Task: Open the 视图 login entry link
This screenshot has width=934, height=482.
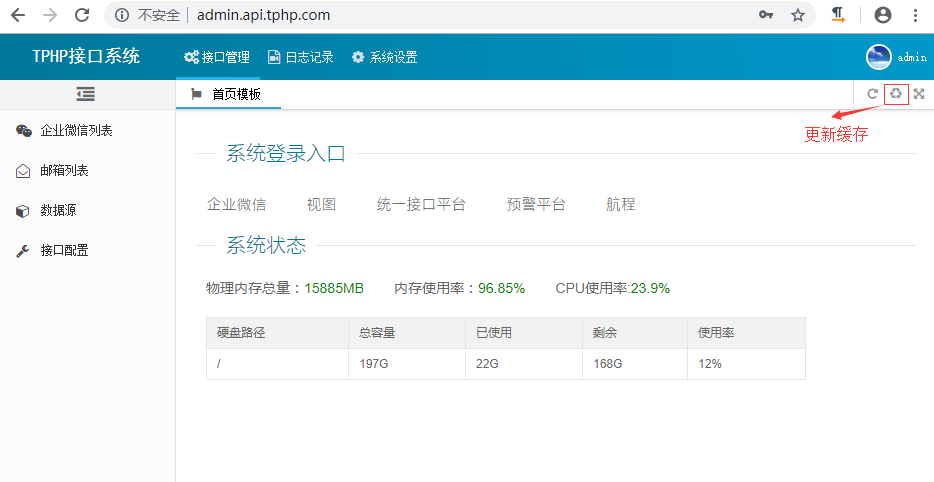Action: (322, 204)
